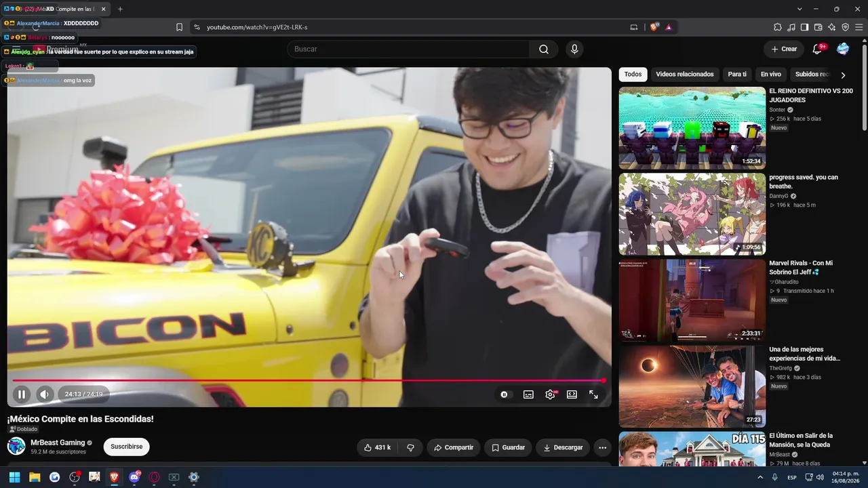Screen dimensions: 868x488
Task: Open the YouTube account avatar menu
Action: tap(843, 49)
